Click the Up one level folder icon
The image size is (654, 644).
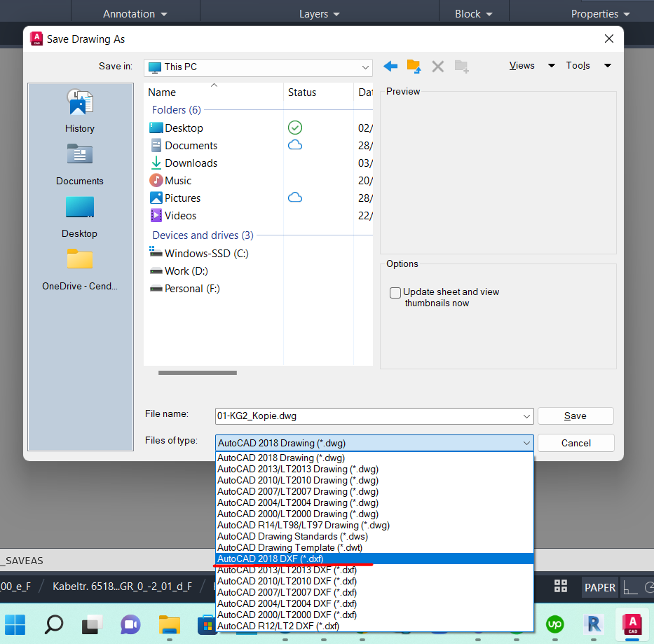pos(414,67)
